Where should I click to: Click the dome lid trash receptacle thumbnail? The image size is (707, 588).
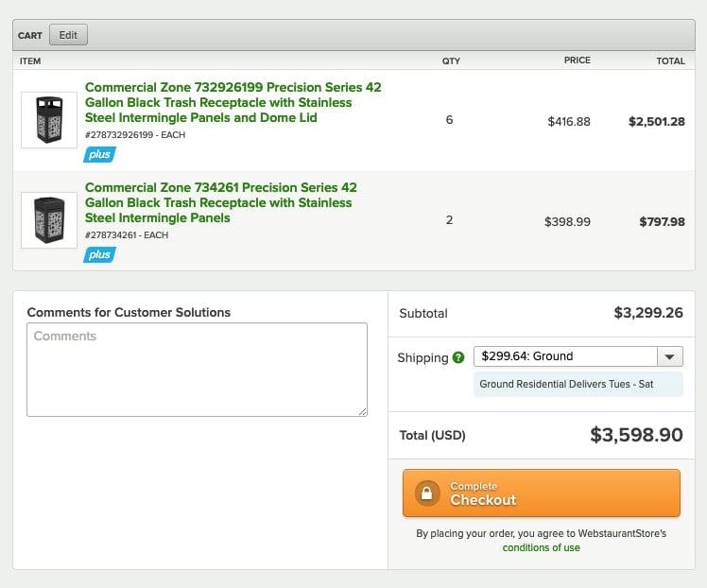point(49,120)
